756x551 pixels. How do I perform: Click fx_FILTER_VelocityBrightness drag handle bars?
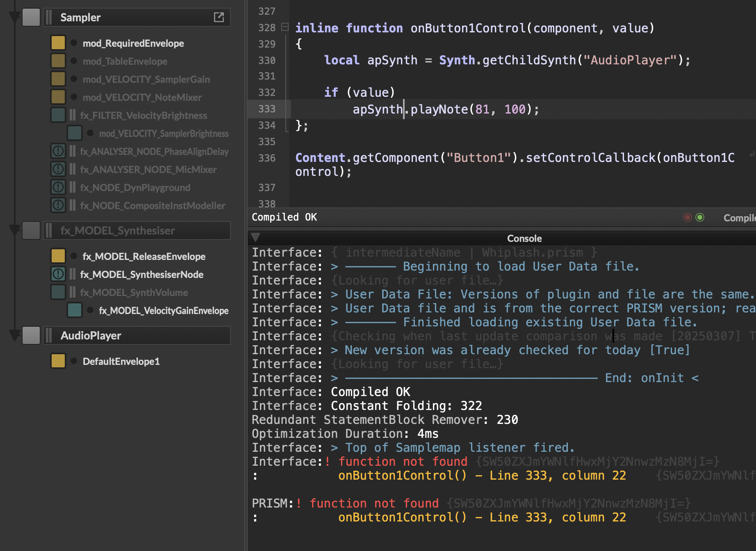click(73, 115)
